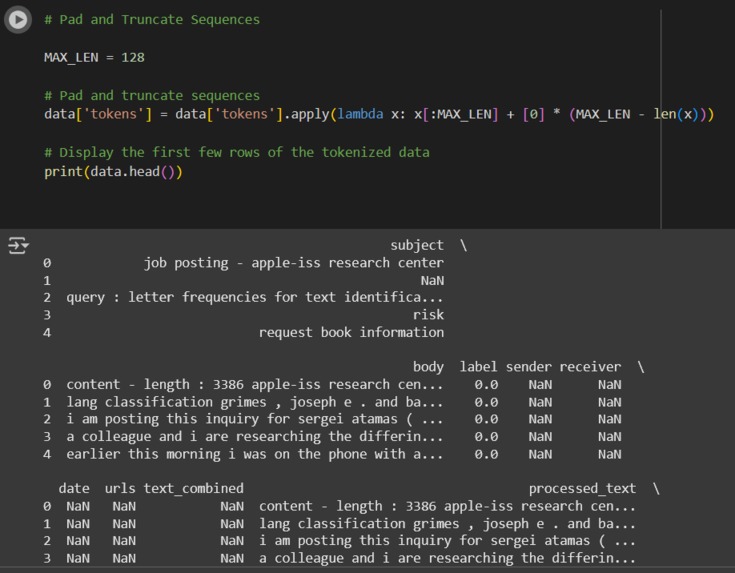
Task: Click the 'label' column header
Action: click(x=478, y=367)
